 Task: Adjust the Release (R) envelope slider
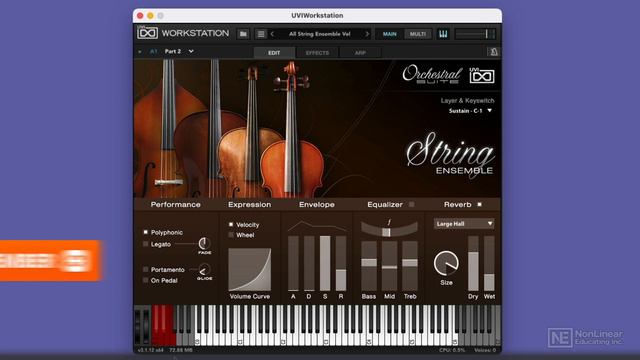pyautogui.click(x=341, y=263)
